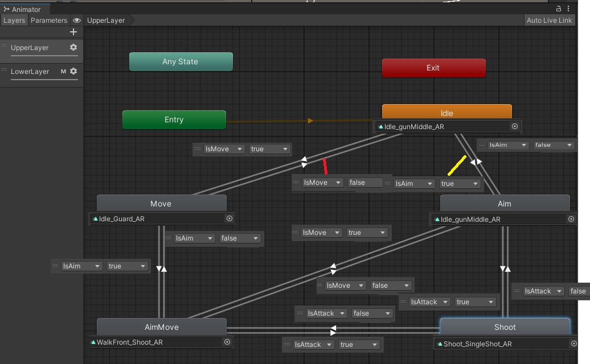Select the orange Idle state
The height and width of the screenshot is (364, 590).
pos(447,112)
